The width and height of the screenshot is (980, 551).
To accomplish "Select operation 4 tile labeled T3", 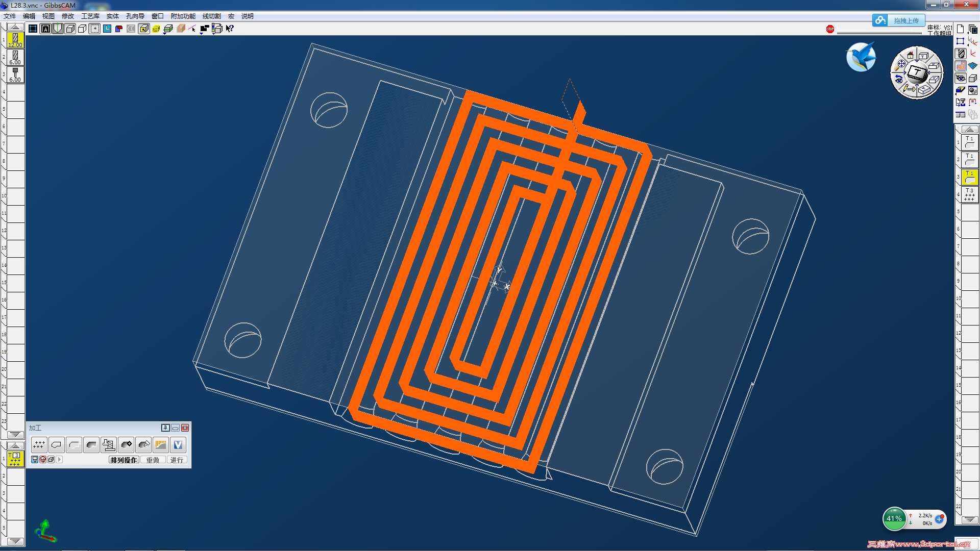I will pyautogui.click(x=969, y=194).
